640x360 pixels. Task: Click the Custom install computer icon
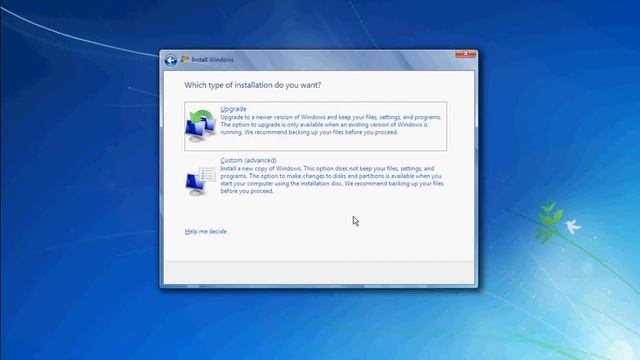tap(200, 181)
